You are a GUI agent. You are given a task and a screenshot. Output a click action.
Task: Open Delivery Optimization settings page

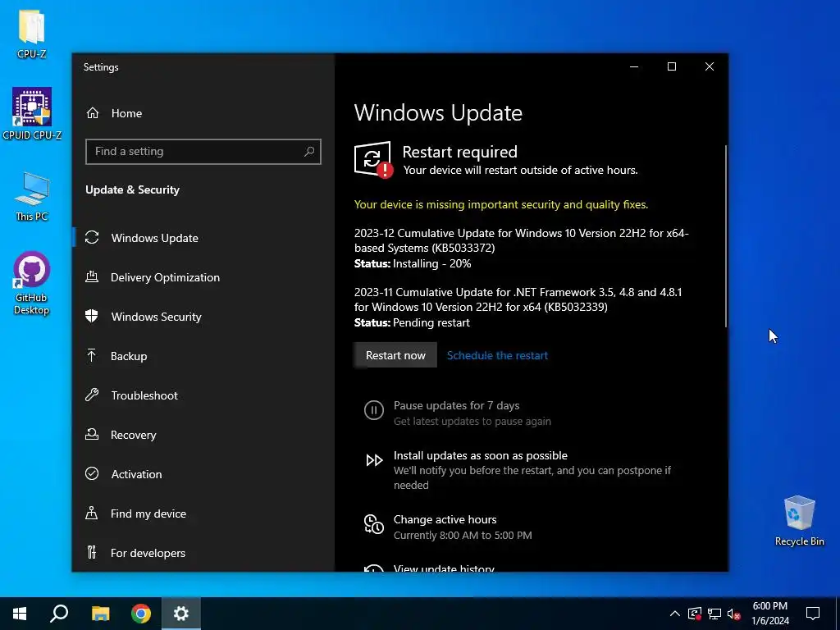[x=203, y=277]
